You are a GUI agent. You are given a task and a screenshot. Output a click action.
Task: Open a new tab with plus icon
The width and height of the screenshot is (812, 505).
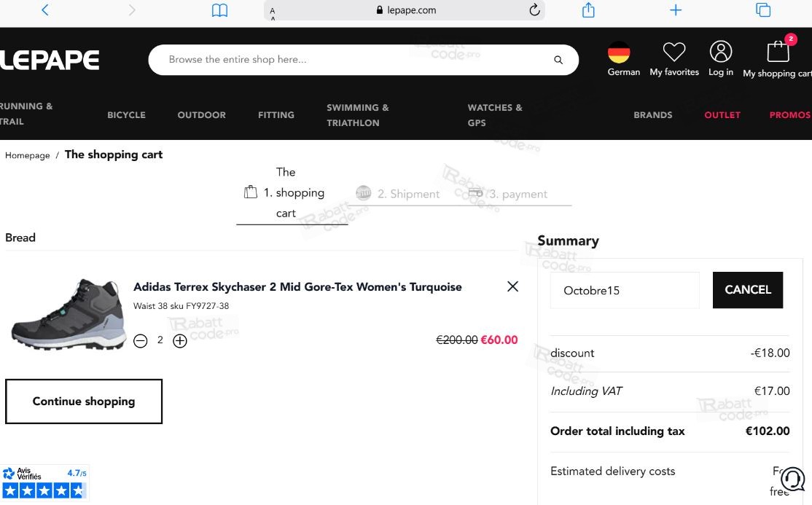click(x=676, y=10)
